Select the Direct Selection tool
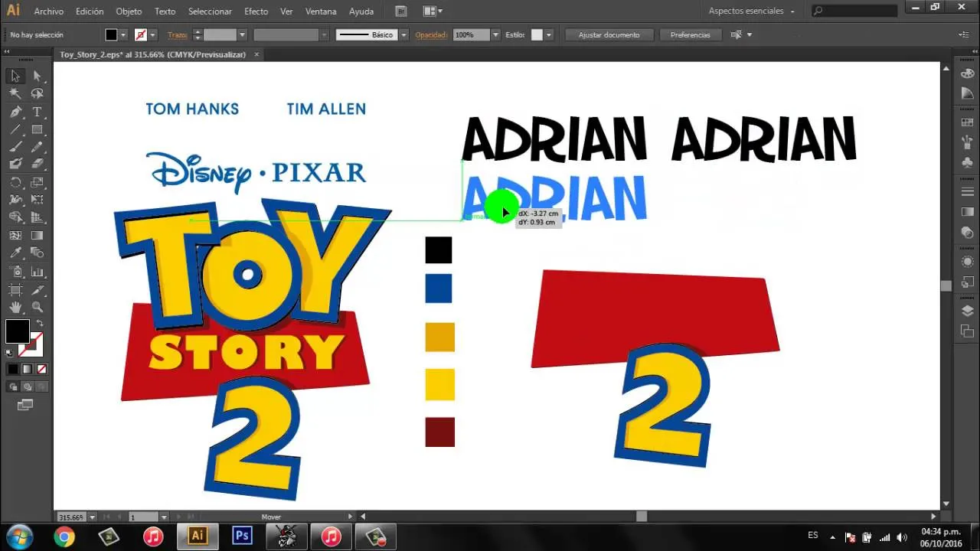Image resolution: width=980 pixels, height=551 pixels. (37, 77)
